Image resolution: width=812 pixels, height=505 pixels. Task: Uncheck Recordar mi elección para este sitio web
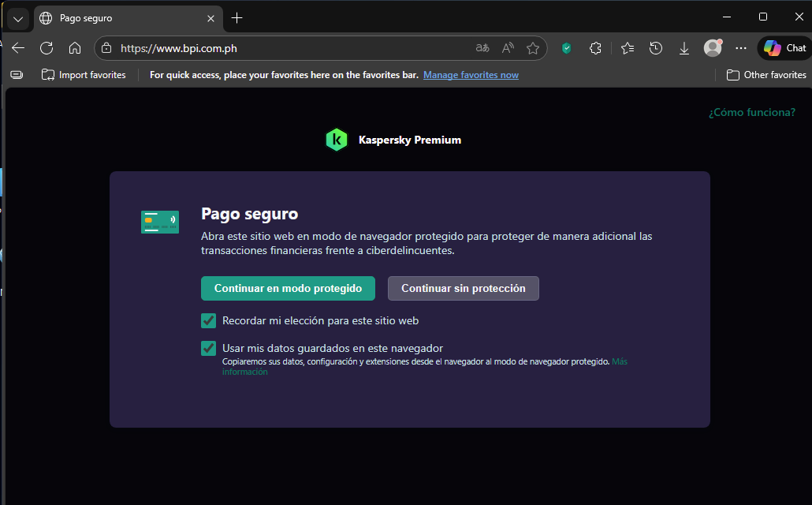209,321
